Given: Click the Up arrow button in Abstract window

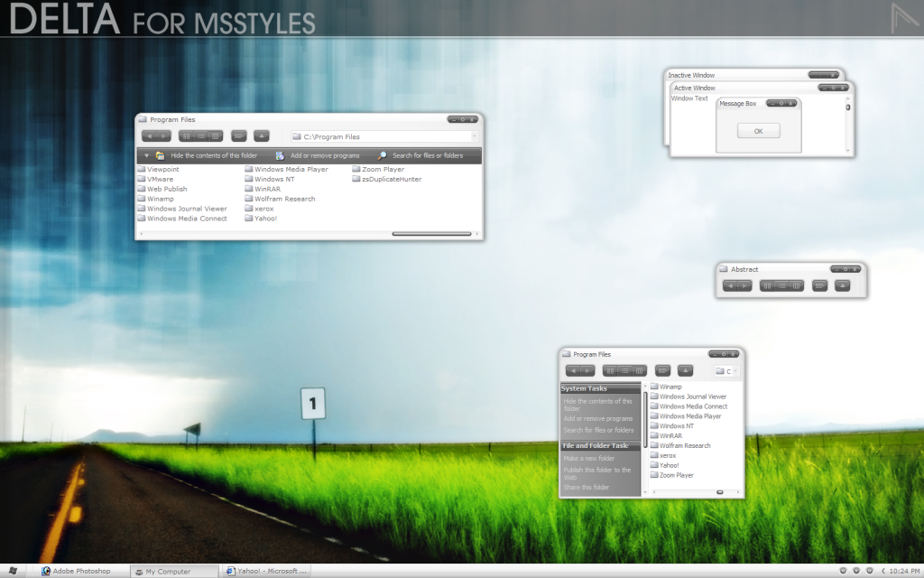Looking at the screenshot, I should point(842,286).
